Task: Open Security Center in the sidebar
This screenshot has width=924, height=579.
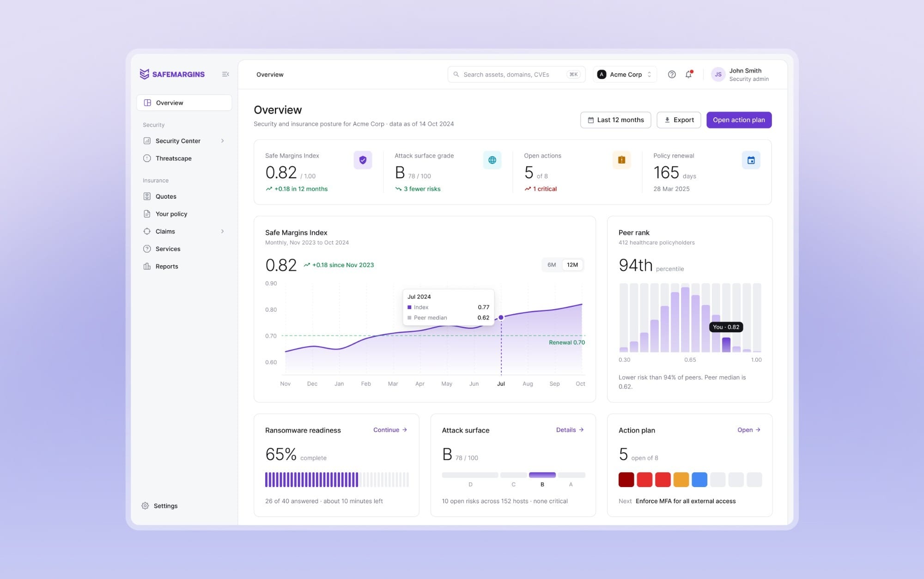Action: 184,141
